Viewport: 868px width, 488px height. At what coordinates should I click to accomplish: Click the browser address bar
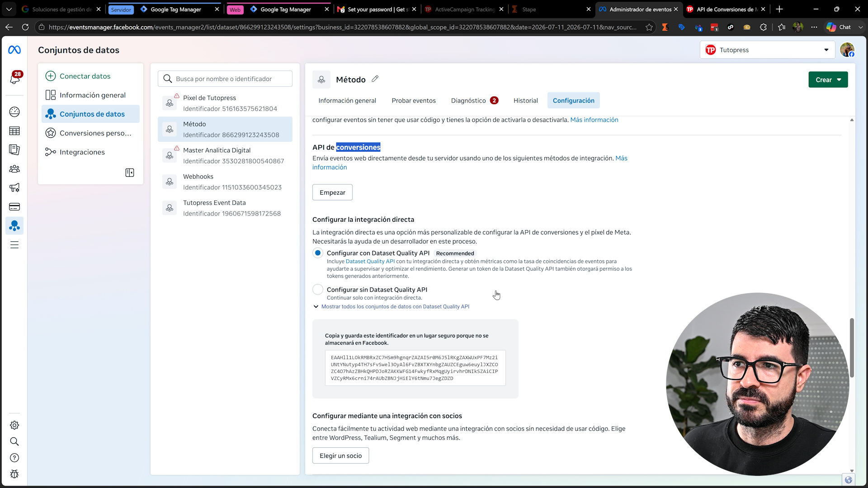pos(343,27)
